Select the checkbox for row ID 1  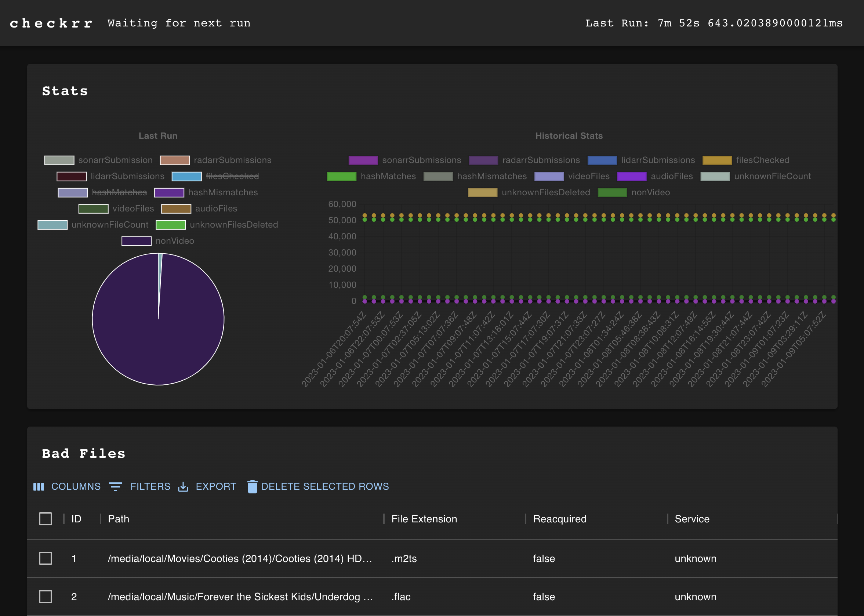[x=46, y=558]
